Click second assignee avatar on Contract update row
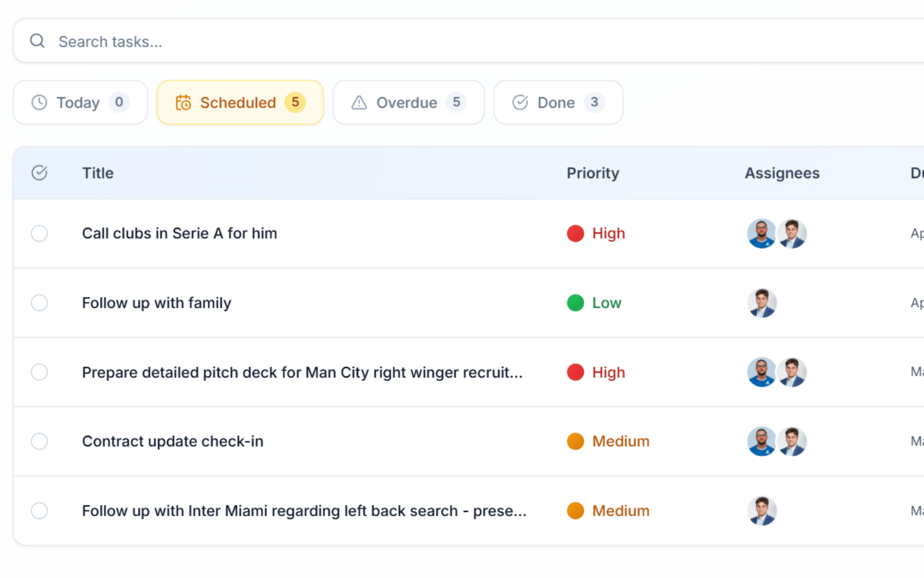This screenshot has height=578, width=924. 792,442
